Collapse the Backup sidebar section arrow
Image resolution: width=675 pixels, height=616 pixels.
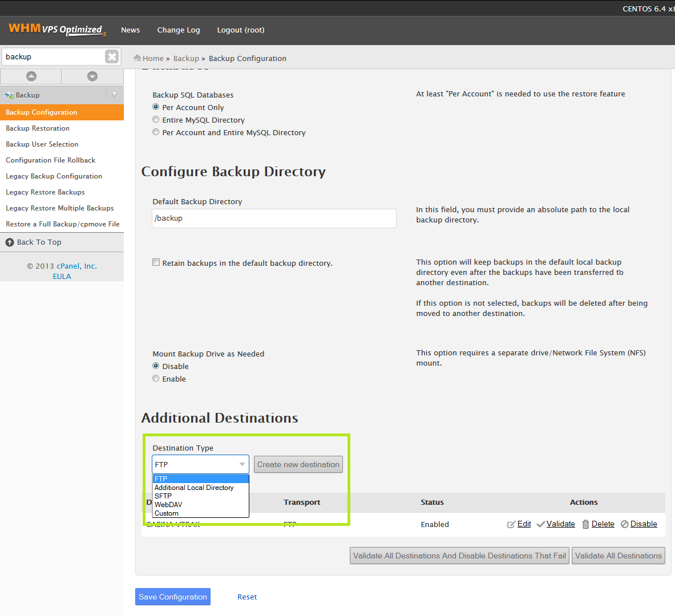coord(114,95)
